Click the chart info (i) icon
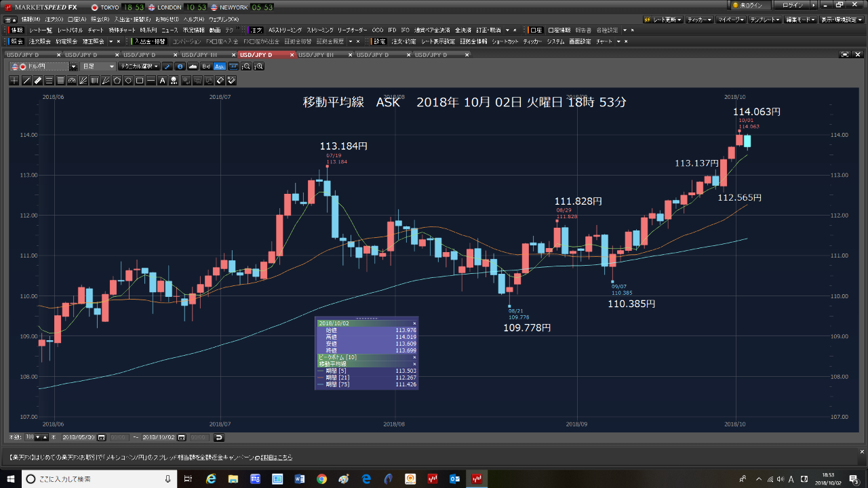Image resolution: width=868 pixels, height=488 pixels. (x=180, y=66)
